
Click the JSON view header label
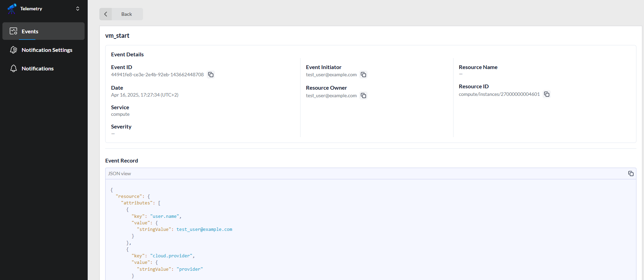[x=119, y=173]
